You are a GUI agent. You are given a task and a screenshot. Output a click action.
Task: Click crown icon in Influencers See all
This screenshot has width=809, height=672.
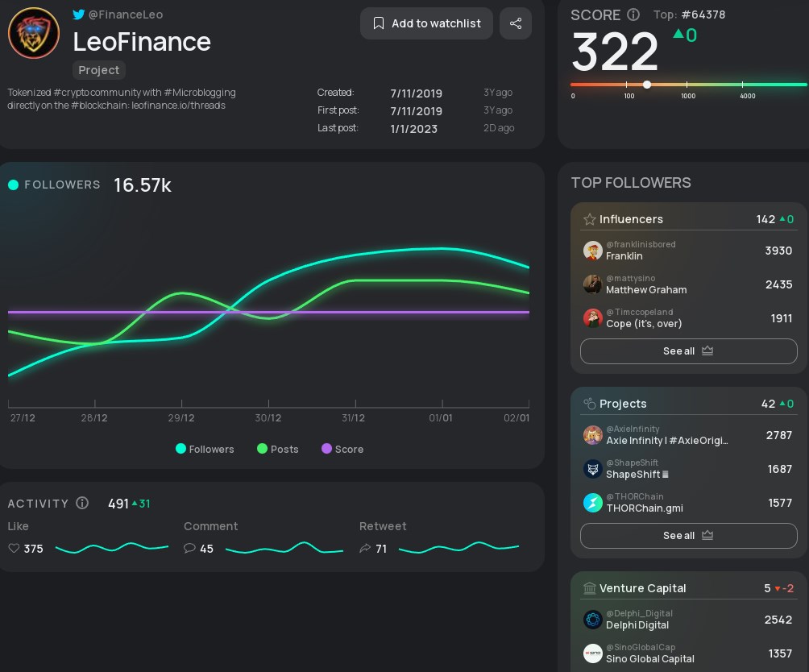707,351
